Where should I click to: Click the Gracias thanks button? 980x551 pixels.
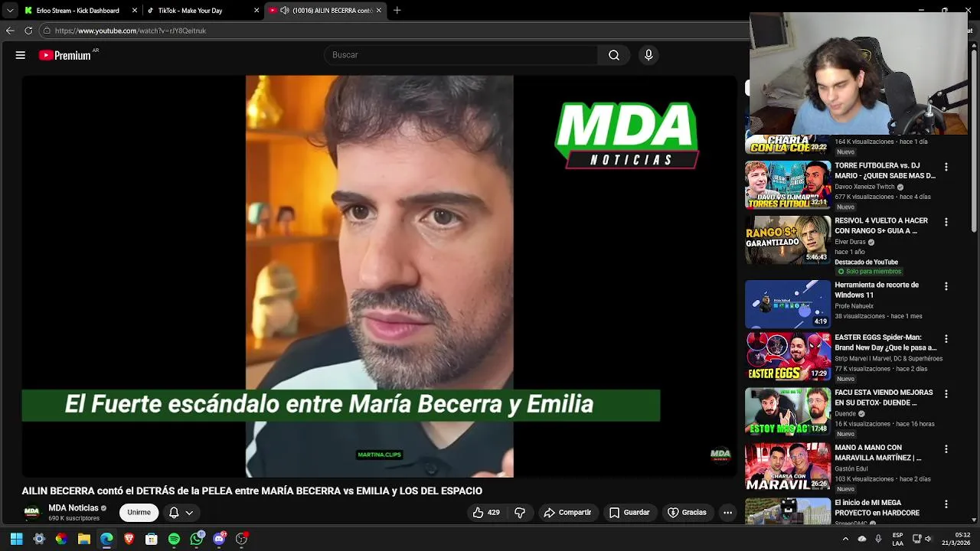tap(687, 513)
